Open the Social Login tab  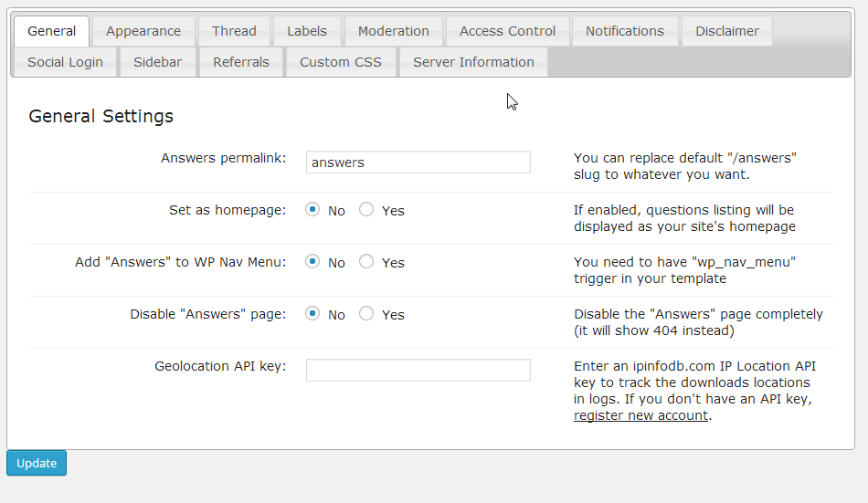pos(65,62)
